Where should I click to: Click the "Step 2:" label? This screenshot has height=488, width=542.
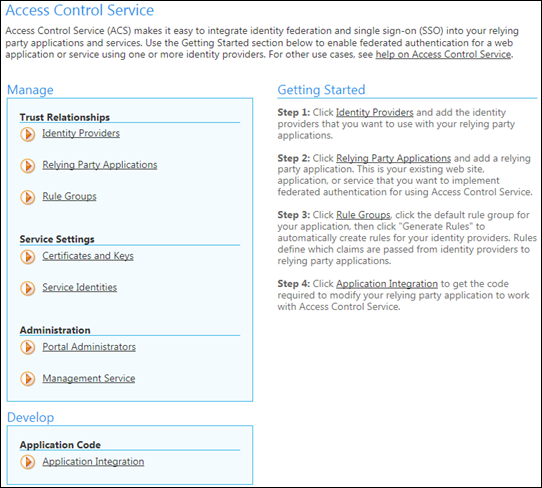[294, 158]
